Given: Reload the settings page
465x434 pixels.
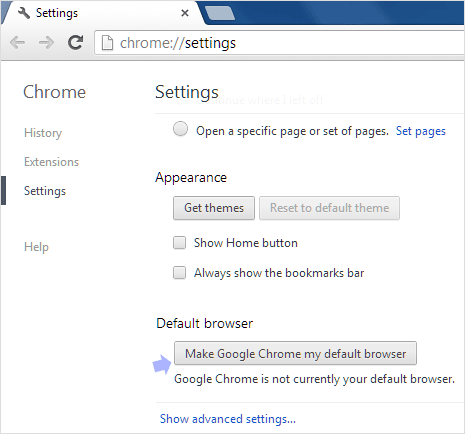Looking at the screenshot, I should pos(75,42).
